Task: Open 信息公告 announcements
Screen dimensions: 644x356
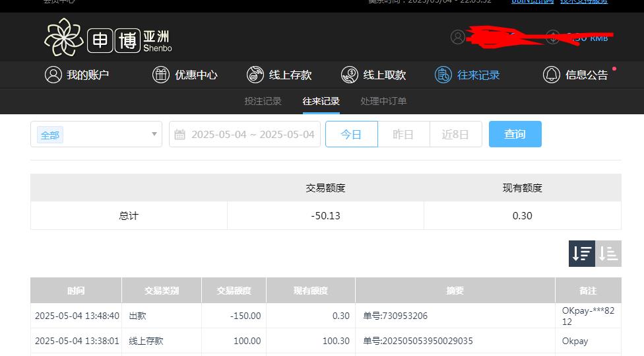Action: pos(575,75)
